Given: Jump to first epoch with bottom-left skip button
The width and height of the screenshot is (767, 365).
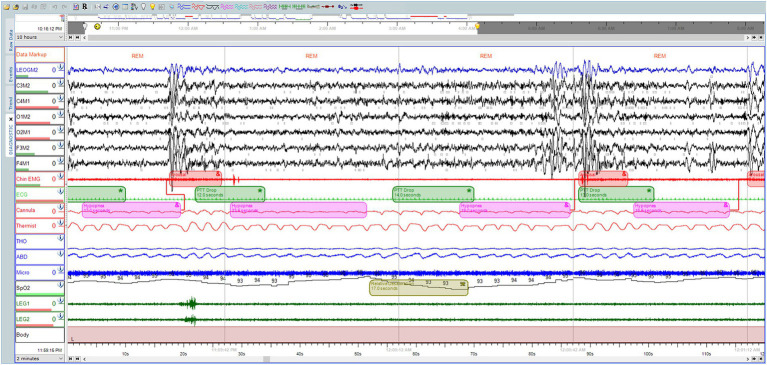Looking at the screenshot, I should 71,359.
